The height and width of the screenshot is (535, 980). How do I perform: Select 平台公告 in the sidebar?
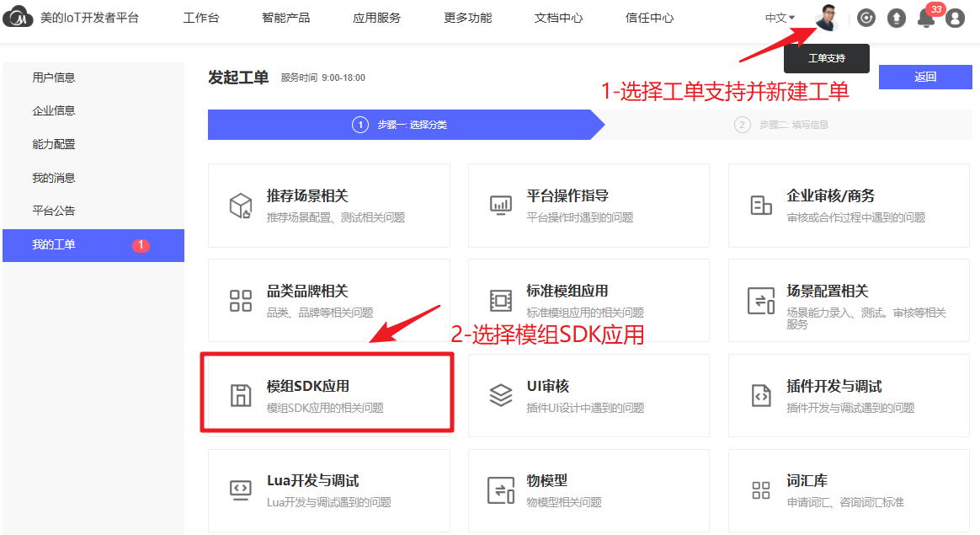54,211
